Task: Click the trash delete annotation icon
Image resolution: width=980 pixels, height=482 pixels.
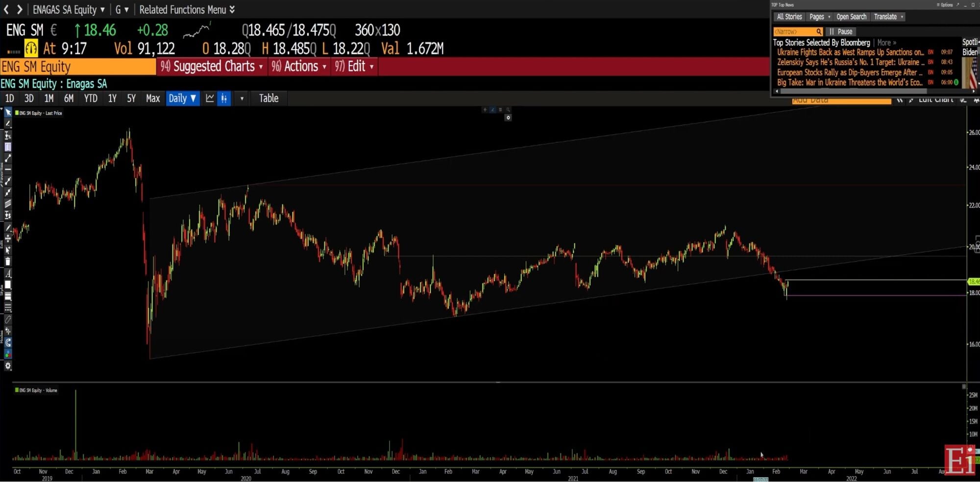Action: tap(8, 262)
